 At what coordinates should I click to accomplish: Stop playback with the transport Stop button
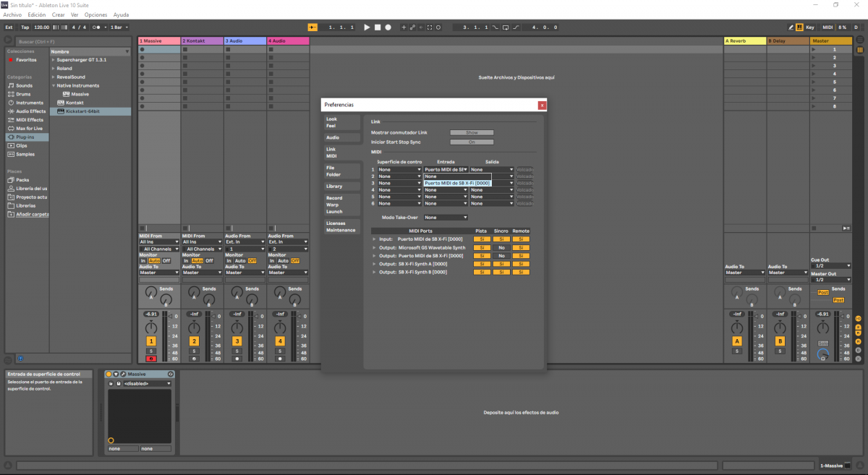[x=378, y=27]
